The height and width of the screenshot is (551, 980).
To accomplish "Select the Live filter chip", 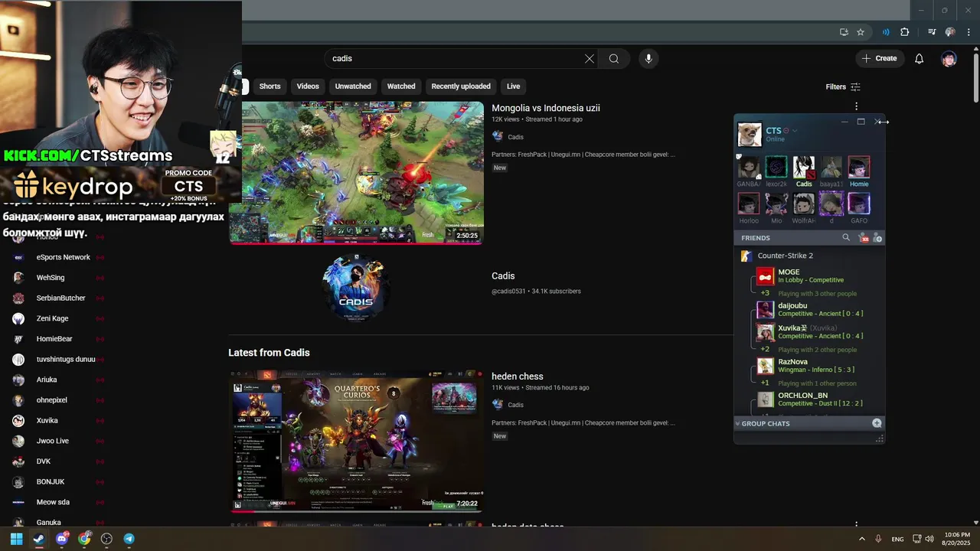I will (x=513, y=86).
